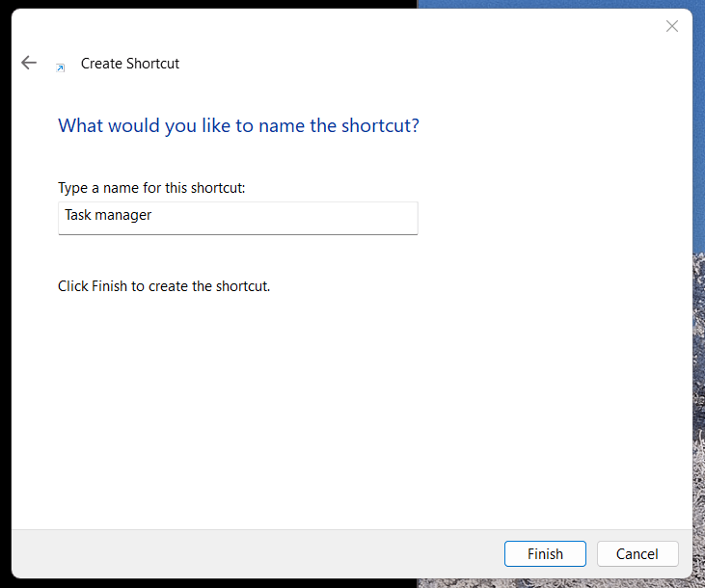Go back using the back arrow
Screen dimensions: 705x588
pos(29,64)
